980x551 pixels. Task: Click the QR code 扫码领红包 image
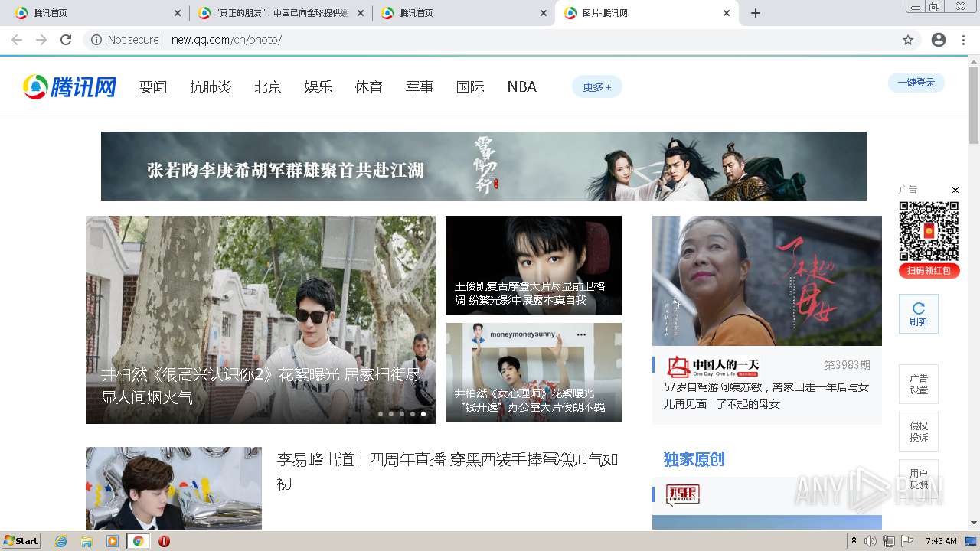[x=929, y=239]
